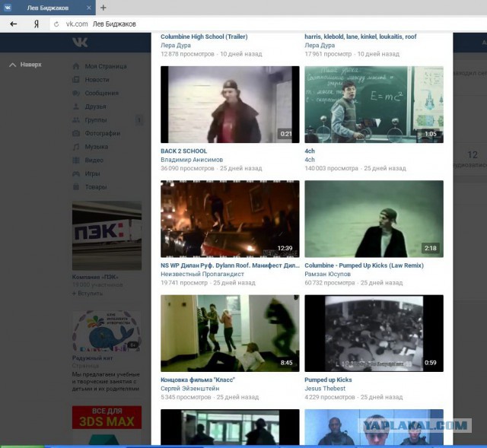Open Группы in sidebar

[96, 120]
